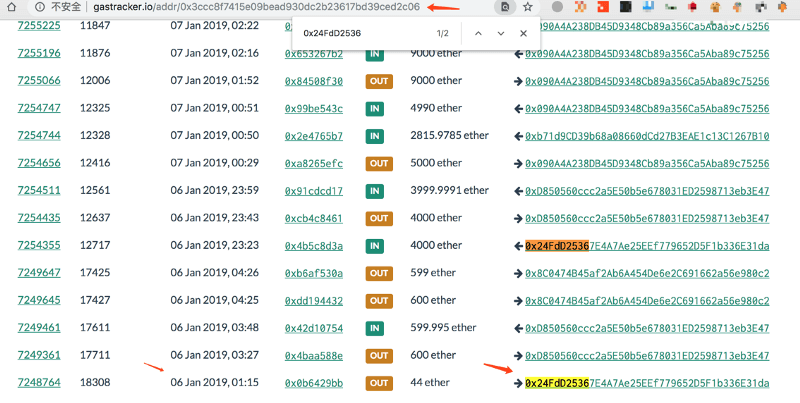Click the OUT badge on the 4000 ether row at 23:43
Screen dimensions: 800x403
coord(379,218)
